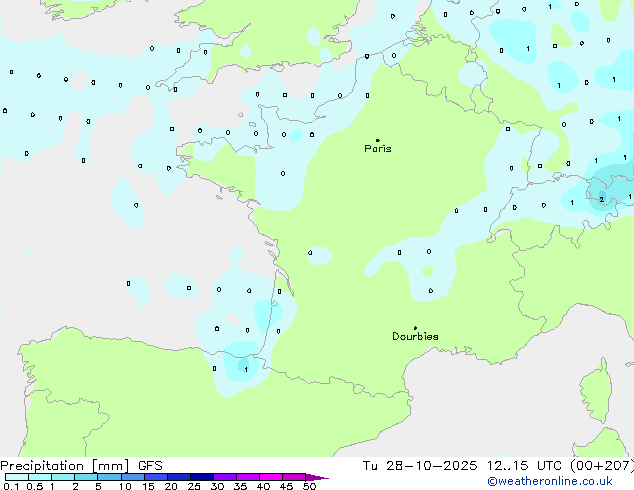This screenshot has height=490, width=634.
Task: Click the '25' legend scale value
Action: pyautogui.click(x=194, y=486)
